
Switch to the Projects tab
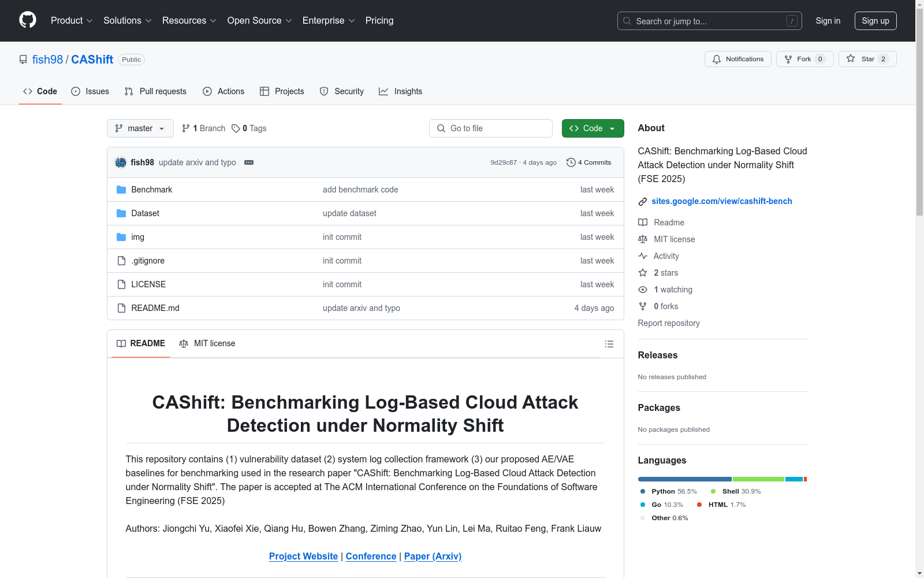[282, 91]
